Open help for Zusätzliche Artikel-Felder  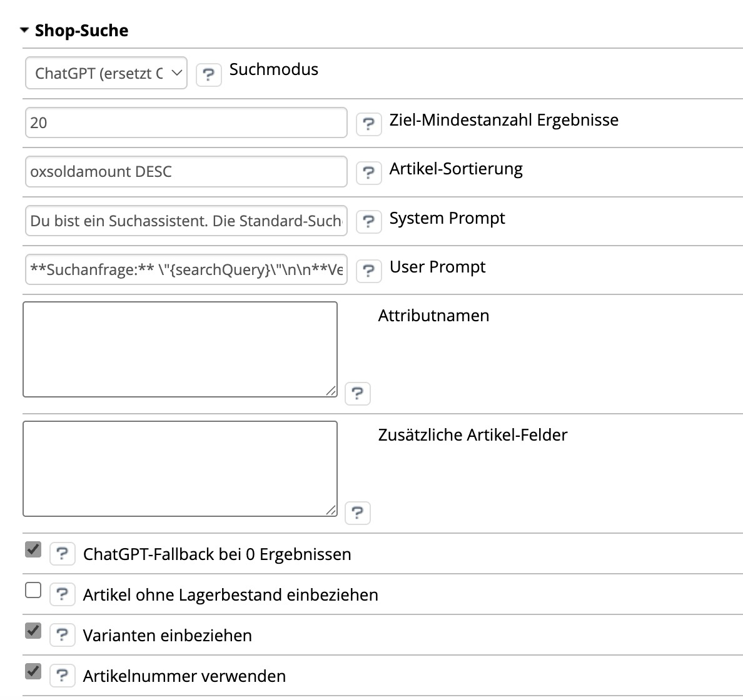point(358,513)
